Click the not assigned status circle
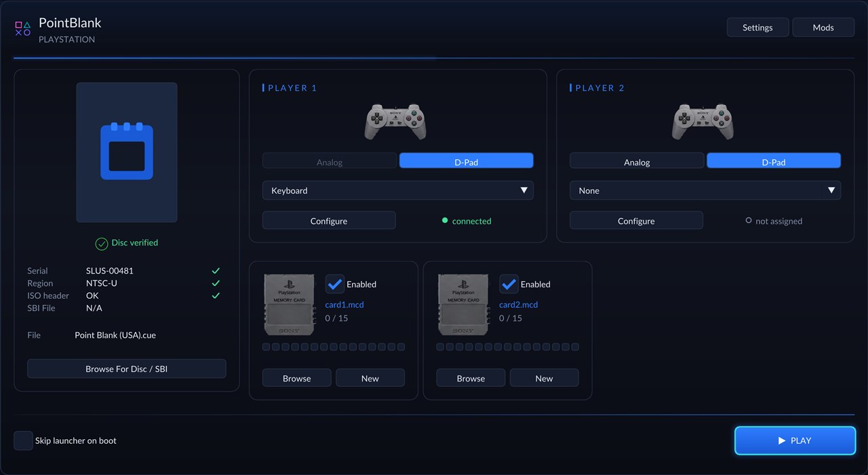Screen dimensions: 868x475 coord(749,221)
